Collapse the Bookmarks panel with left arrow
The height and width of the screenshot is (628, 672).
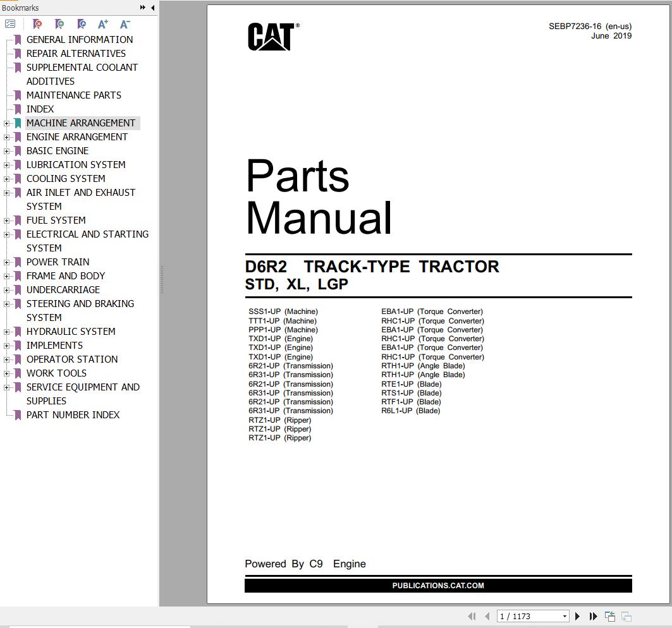tap(152, 8)
